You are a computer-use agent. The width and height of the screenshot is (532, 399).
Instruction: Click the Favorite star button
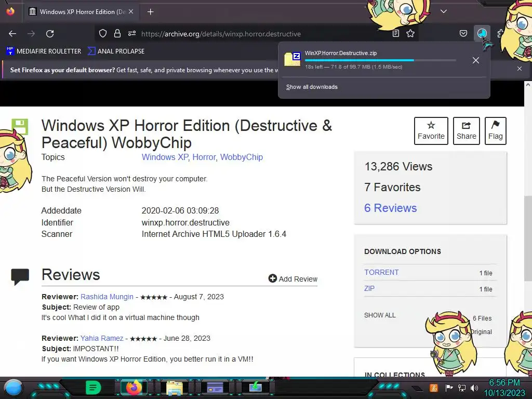(431, 131)
